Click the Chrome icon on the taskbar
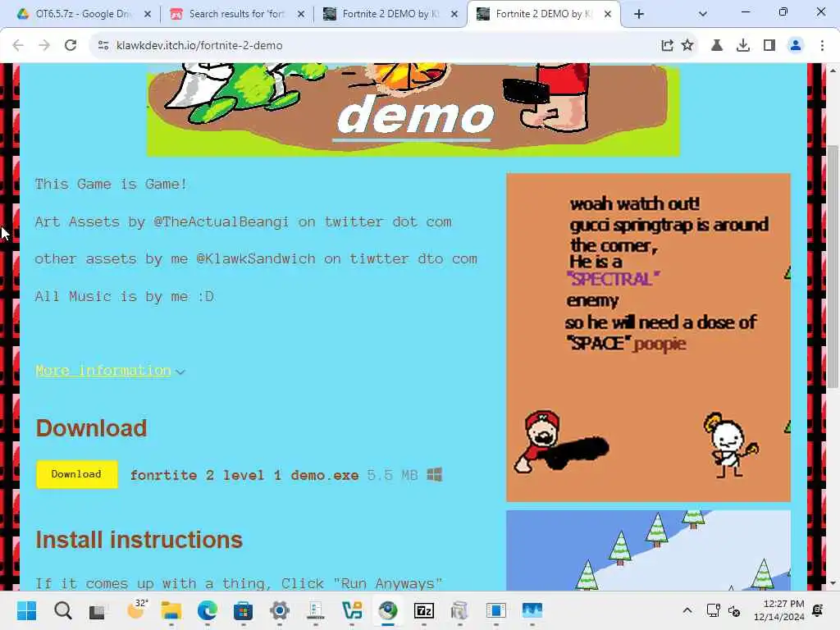The width and height of the screenshot is (840, 630). tap(388, 610)
